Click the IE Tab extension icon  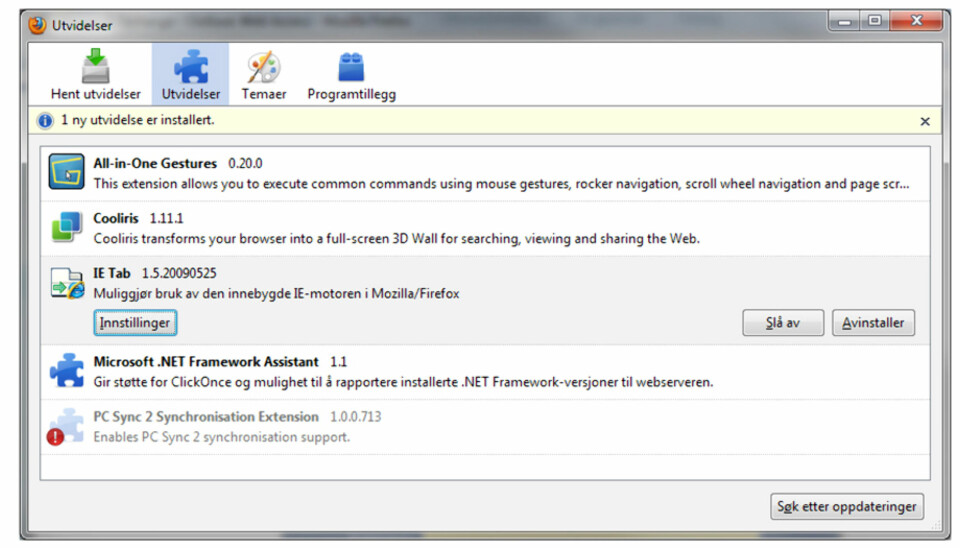(67, 283)
